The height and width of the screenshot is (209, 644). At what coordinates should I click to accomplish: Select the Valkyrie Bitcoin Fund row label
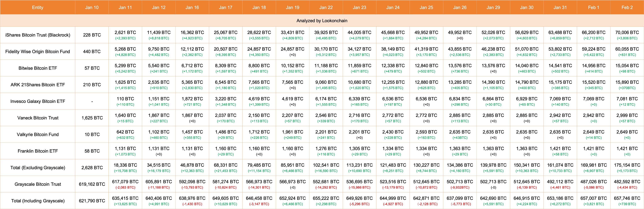38,135
